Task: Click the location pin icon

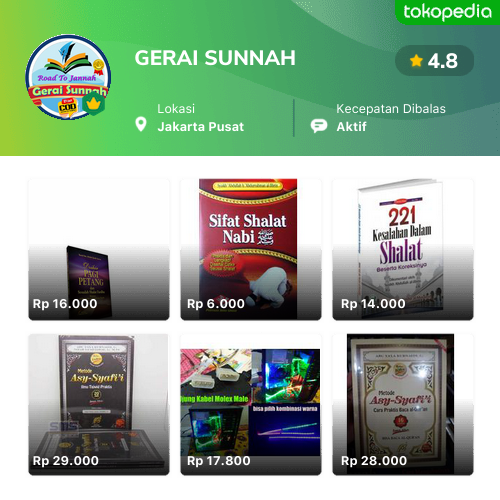Action: (x=141, y=125)
